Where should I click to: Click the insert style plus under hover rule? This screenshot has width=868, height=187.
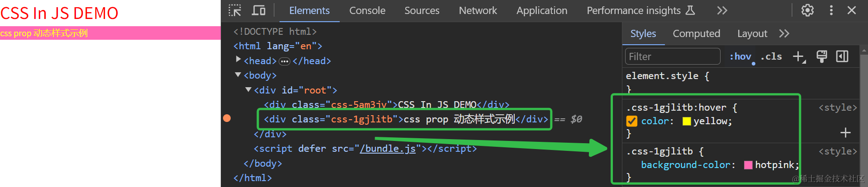click(845, 133)
